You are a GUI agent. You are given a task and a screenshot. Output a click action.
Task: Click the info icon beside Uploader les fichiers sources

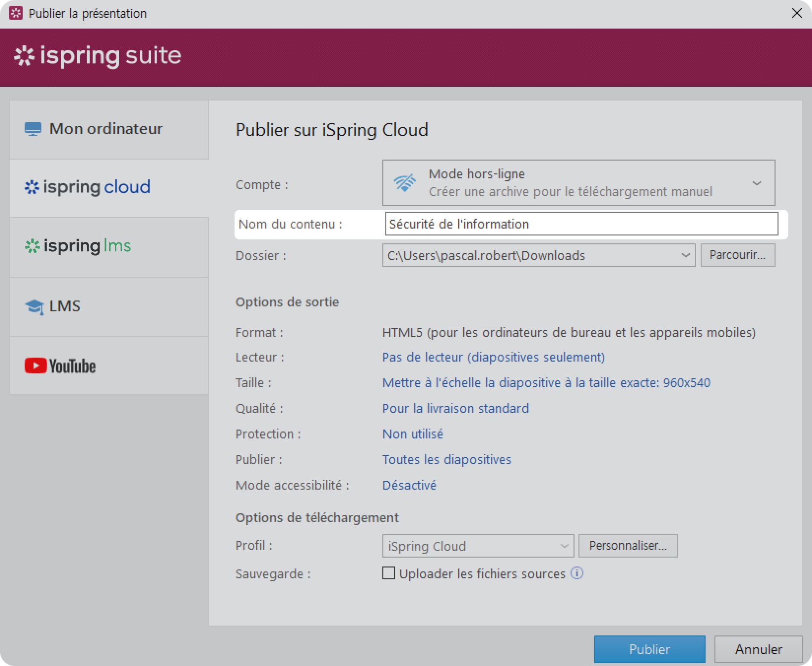pyautogui.click(x=577, y=573)
